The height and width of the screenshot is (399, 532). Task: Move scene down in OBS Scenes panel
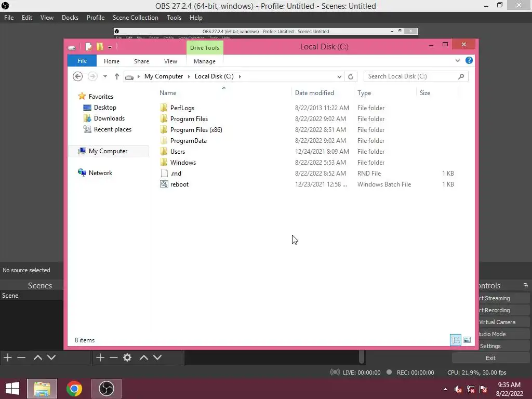tap(51, 357)
